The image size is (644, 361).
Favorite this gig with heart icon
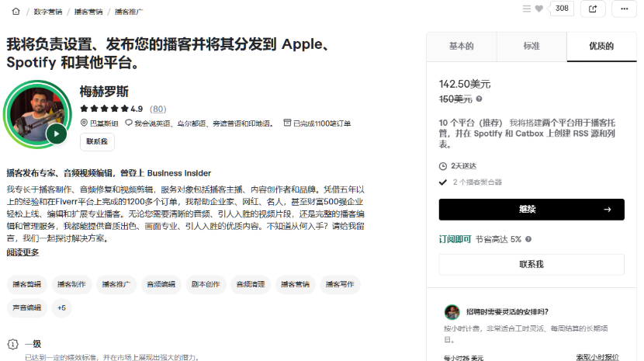tap(539, 9)
